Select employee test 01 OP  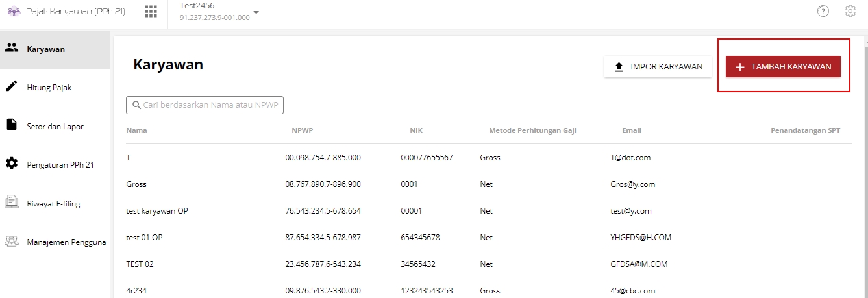[x=144, y=238]
